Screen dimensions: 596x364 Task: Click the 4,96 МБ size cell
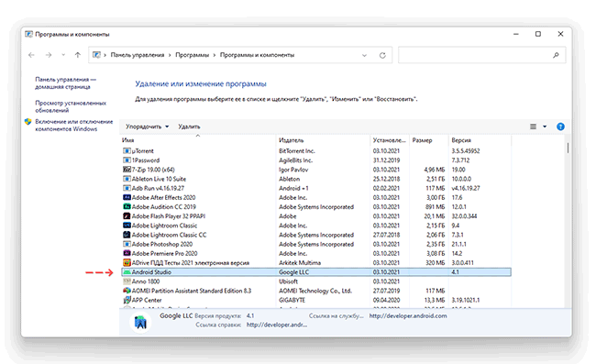434,170
